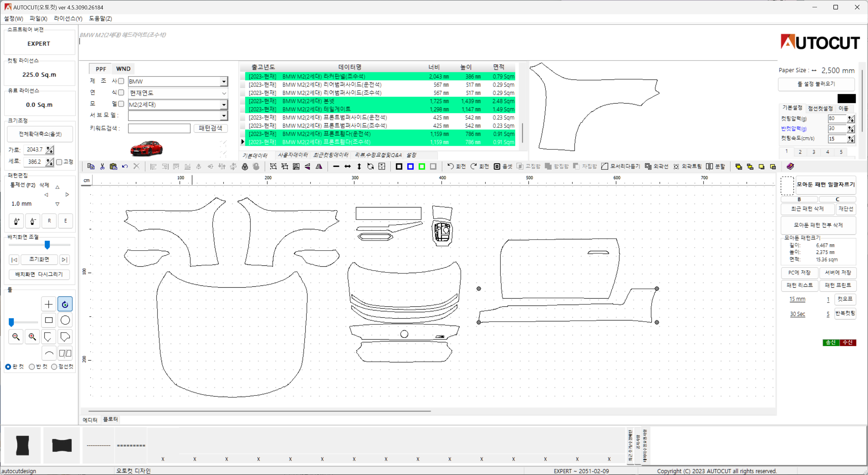
Task: Click the copy icon in the toolbar
Action: tap(91, 166)
